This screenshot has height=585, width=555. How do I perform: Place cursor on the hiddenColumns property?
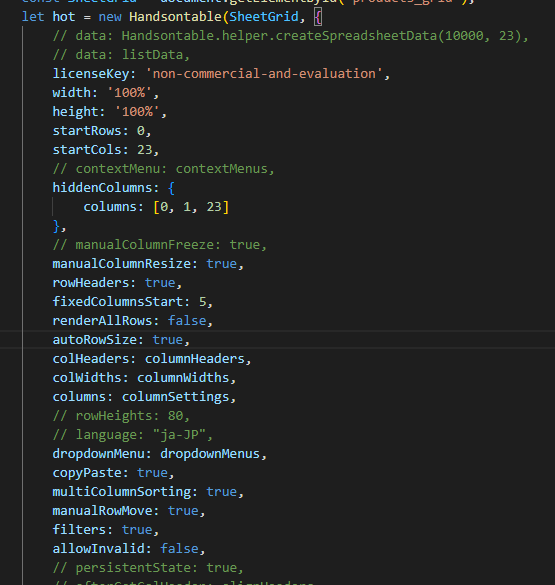(102, 188)
